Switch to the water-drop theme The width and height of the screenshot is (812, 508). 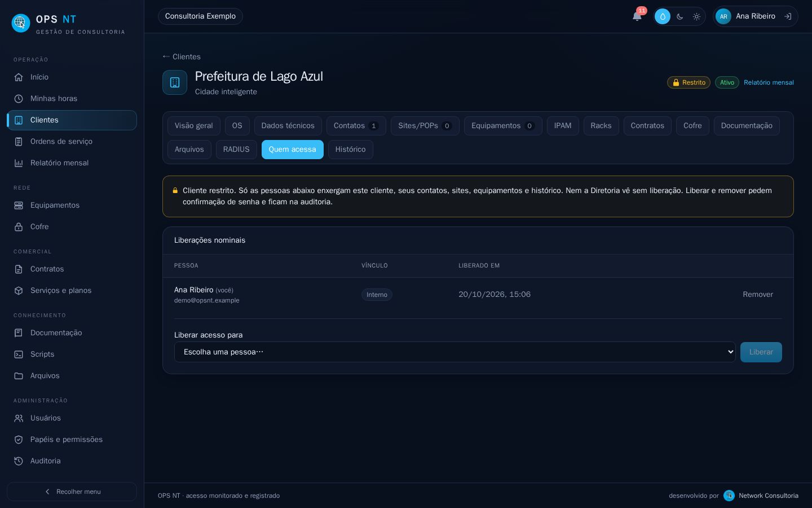click(663, 16)
